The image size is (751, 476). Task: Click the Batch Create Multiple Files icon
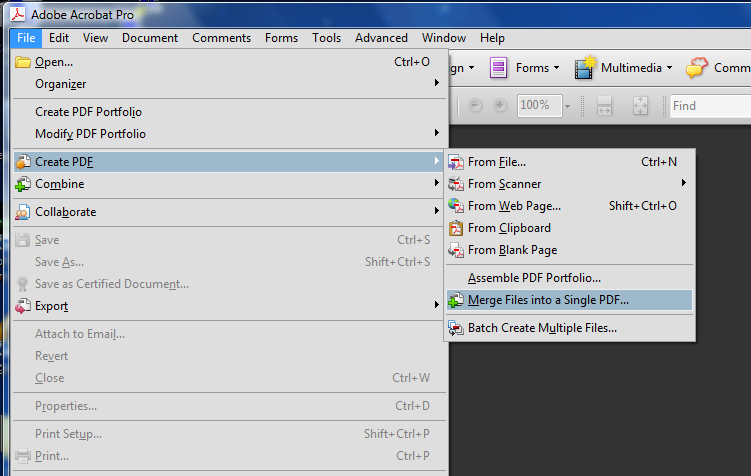point(456,328)
